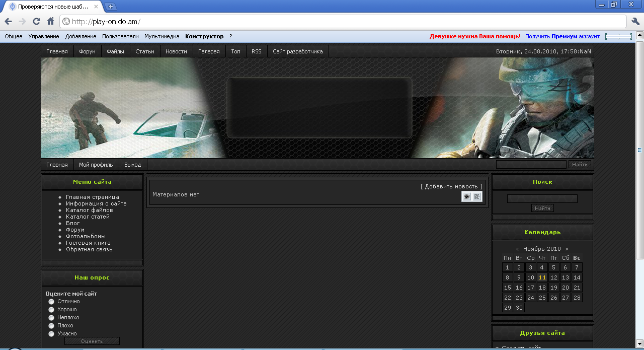This screenshot has width=644, height=350.
Task: Reload the page with the refresh icon
Action: click(x=36, y=21)
